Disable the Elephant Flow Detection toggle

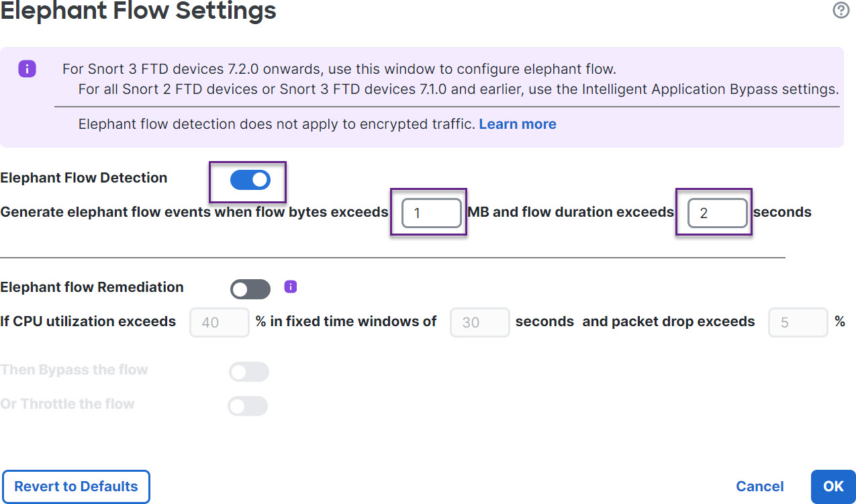(250, 180)
